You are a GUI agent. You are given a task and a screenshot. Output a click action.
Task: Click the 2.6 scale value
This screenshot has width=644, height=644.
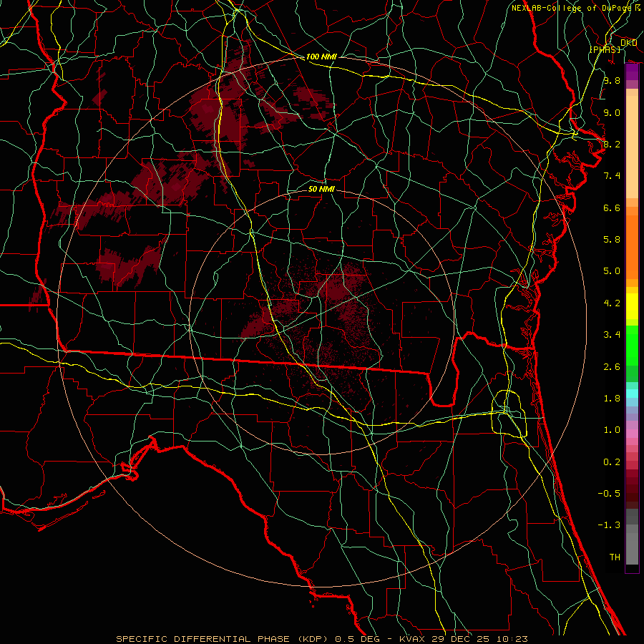612,367
